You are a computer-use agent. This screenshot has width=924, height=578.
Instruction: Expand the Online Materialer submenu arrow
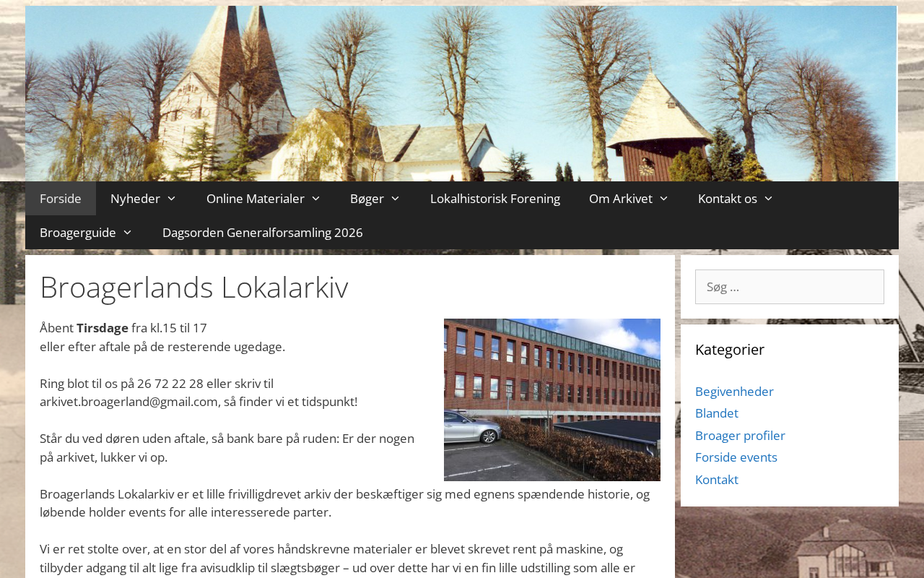[x=315, y=199]
